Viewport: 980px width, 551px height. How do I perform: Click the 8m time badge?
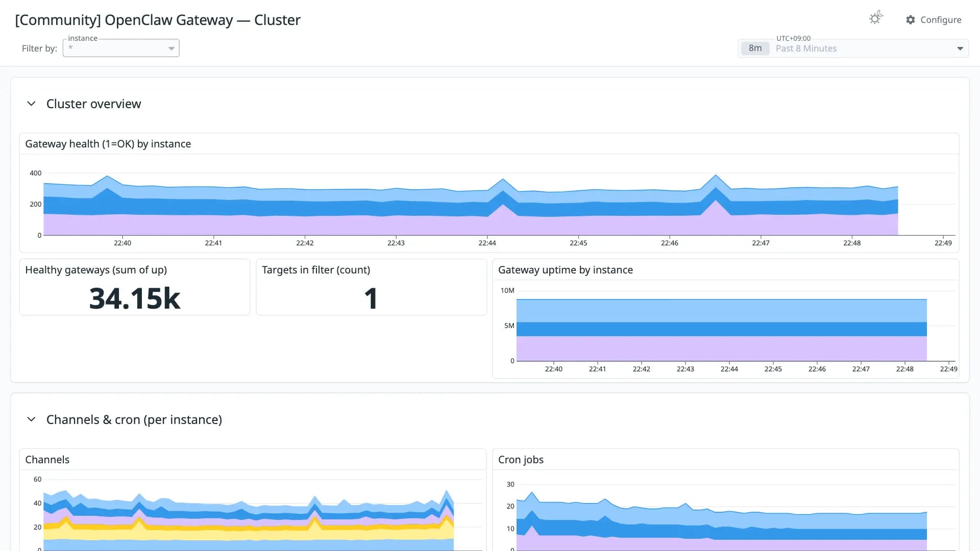tap(755, 48)
